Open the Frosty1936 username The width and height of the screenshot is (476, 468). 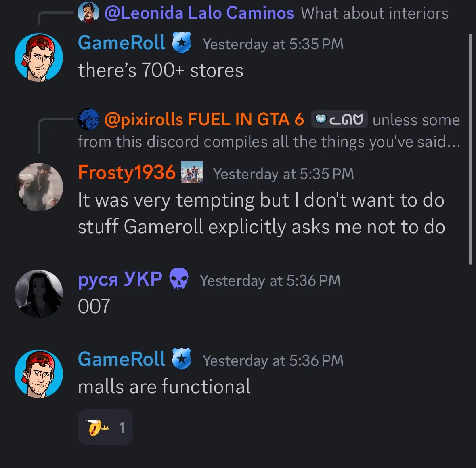[127, 172]
